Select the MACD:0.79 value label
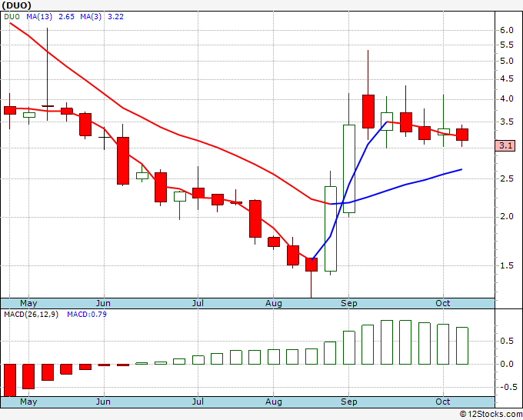Viewport: 523px width, 420px height. [x=87, y=315]
